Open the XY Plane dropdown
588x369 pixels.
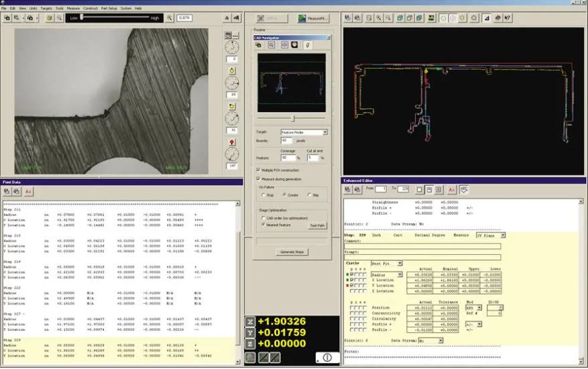[502, 235]
